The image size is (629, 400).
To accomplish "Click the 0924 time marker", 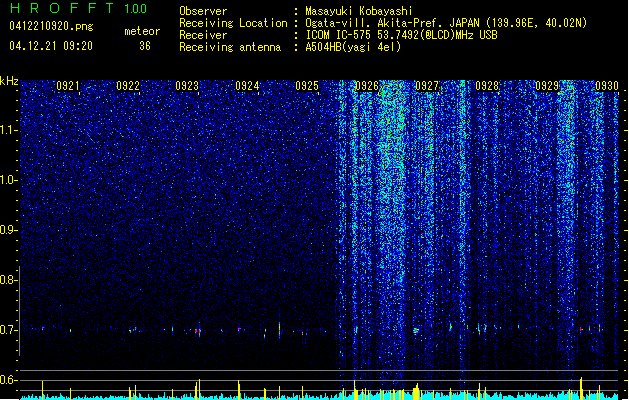I will click(x=247, y=86).
